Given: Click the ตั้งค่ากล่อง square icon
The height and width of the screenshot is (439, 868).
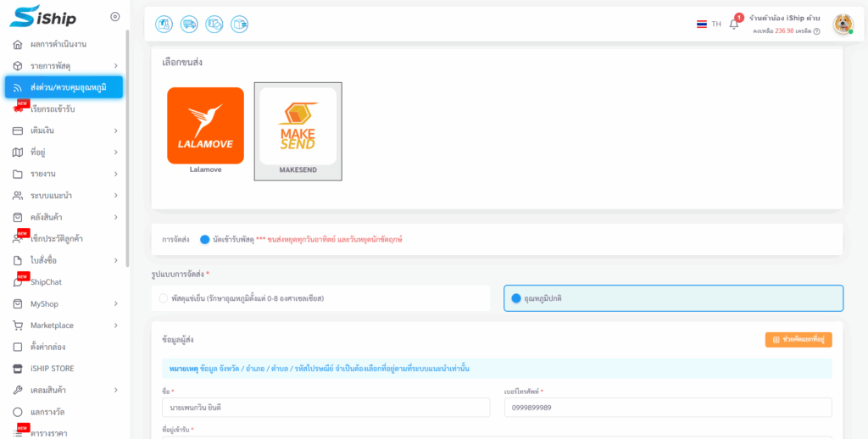Looking at the screenshot, I should click(x=18, y=347).
